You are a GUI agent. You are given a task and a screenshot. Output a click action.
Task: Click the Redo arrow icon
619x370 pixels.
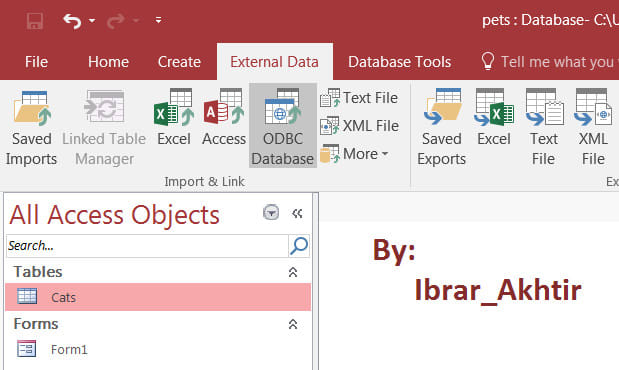pos(116,21)
